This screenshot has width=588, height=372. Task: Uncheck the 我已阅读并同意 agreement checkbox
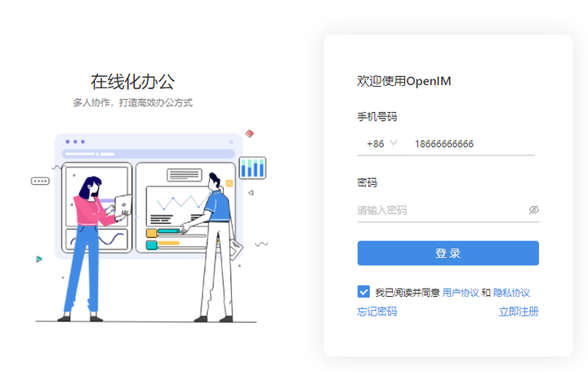pos(363,292)
